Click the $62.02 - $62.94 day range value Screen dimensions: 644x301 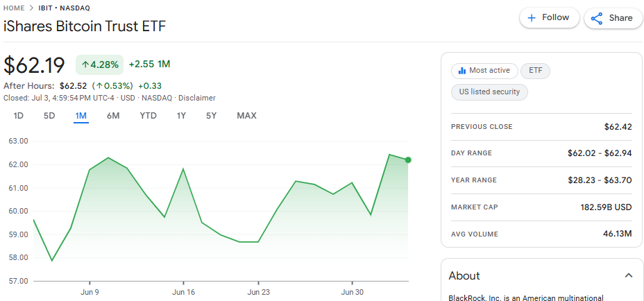point(600,153)
